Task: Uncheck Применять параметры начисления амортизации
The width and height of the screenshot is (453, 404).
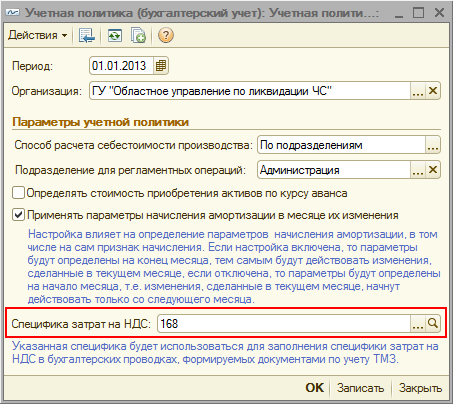Action: (x=18, y=215)
